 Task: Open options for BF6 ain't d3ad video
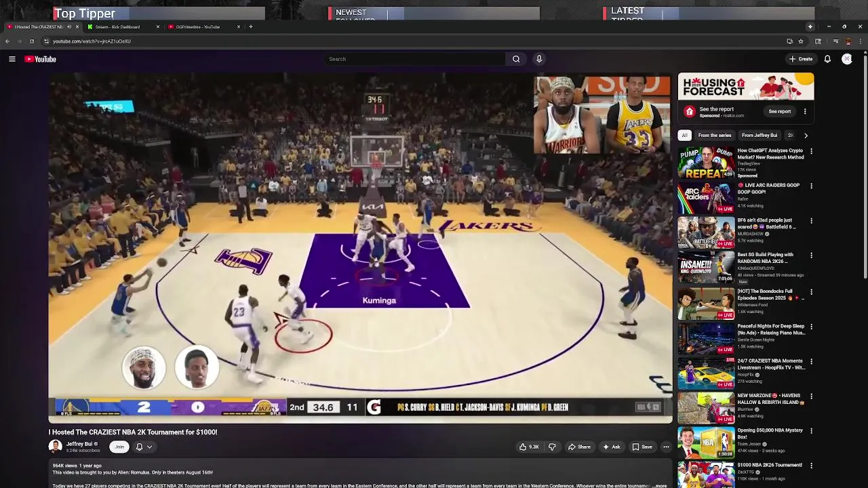click(811, 221)
